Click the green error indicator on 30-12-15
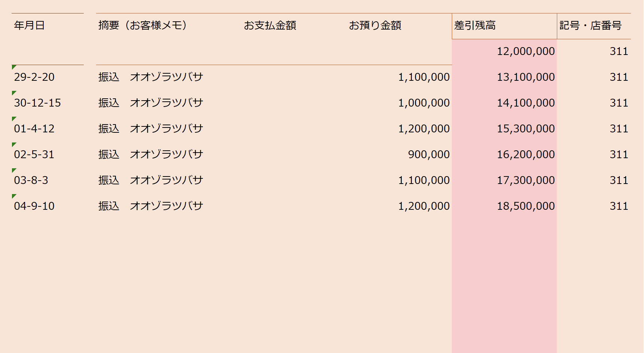The width and height of the screenshot is (644, 353). pyautogui.click(x=14, y=93)
